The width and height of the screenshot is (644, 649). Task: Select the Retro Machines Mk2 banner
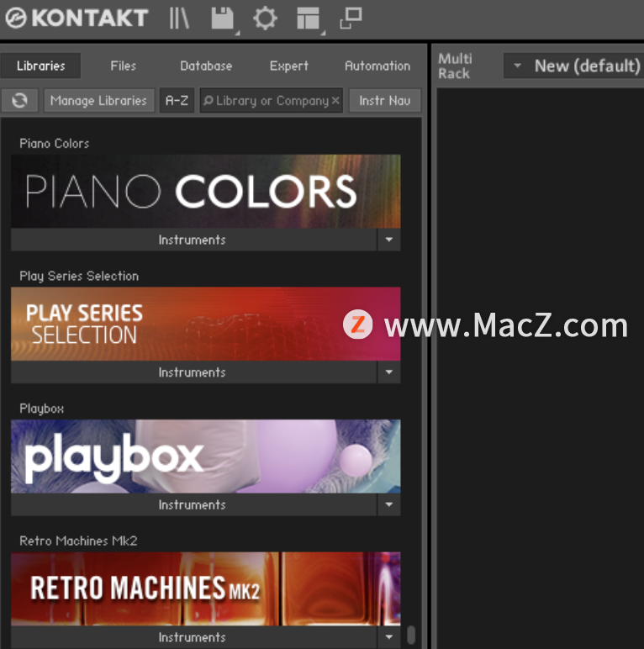pos(206,588)
